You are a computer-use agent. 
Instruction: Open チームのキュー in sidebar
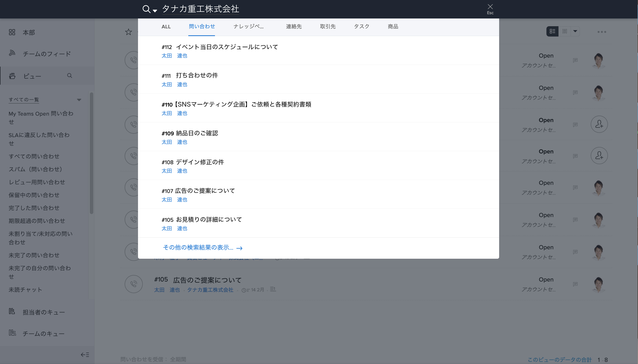click(x=43, y=333)
